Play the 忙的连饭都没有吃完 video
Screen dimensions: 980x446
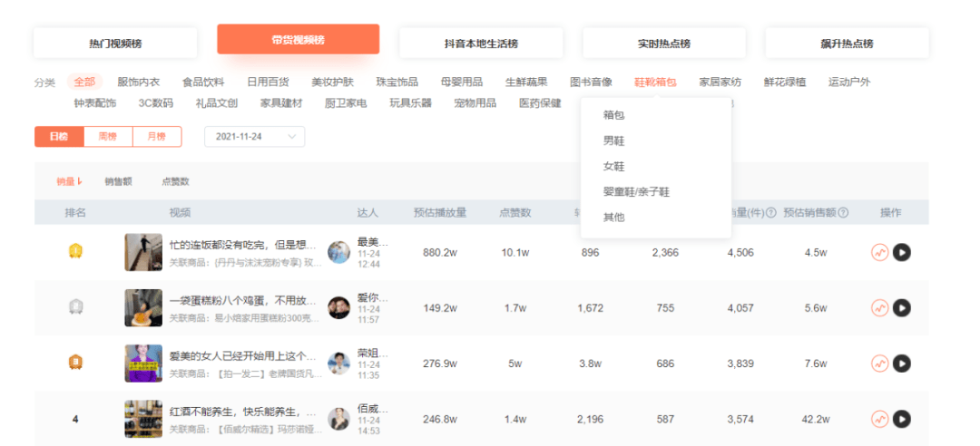901,252
